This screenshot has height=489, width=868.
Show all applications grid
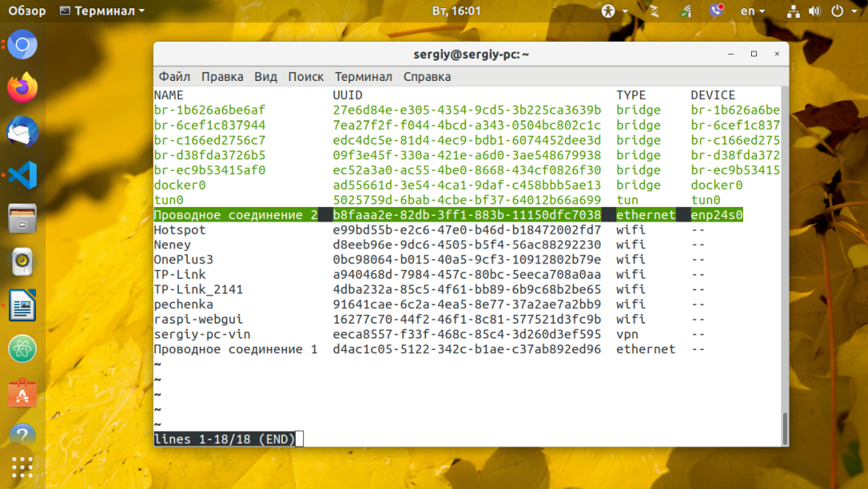[x=22, y=468]
